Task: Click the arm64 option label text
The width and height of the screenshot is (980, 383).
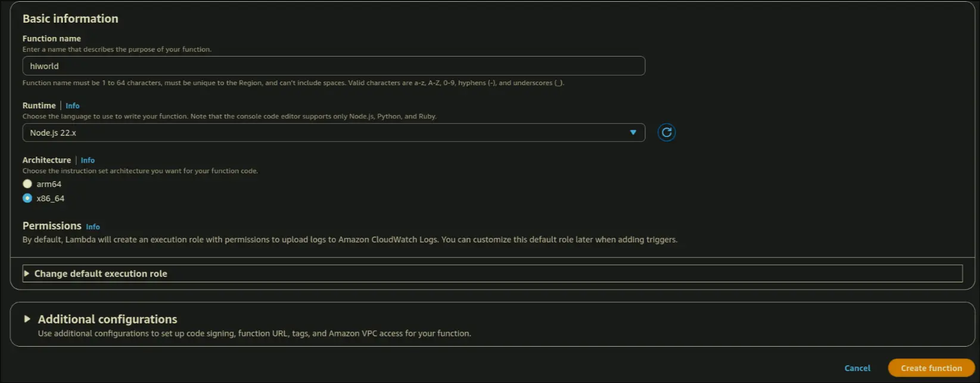Action: tap(49, 184)
